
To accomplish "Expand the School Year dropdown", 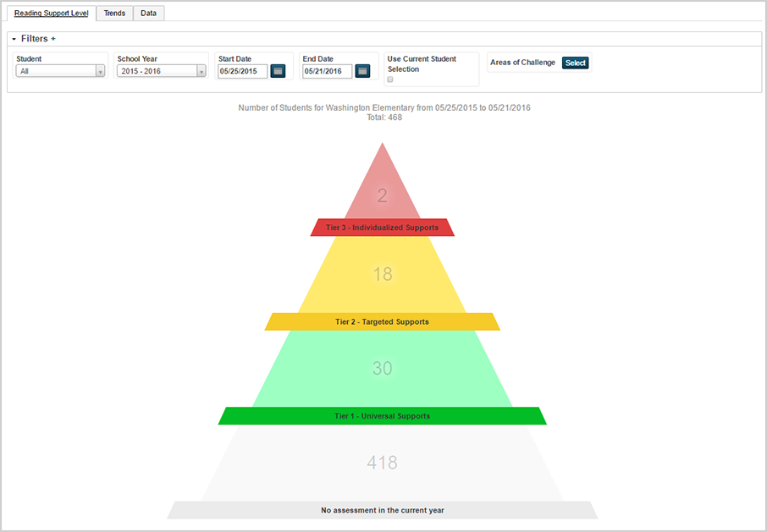I will pyautogui.click(x=161, y=71).
